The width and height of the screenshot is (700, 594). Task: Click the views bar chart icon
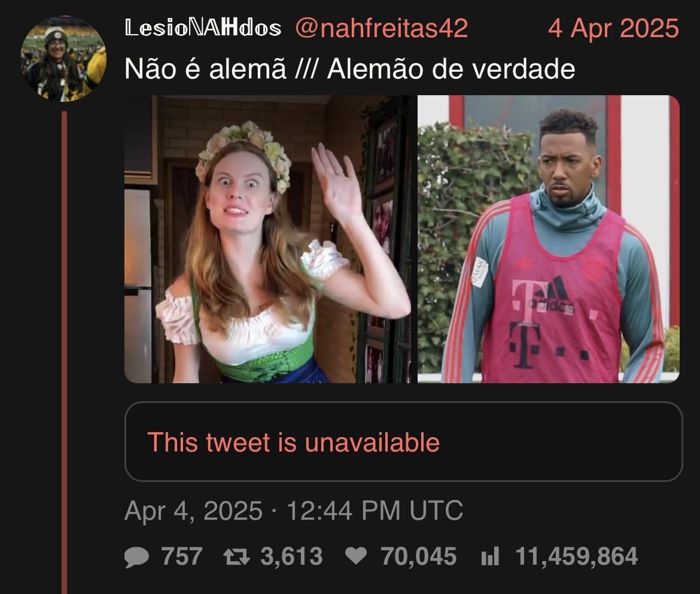[490, 557]
